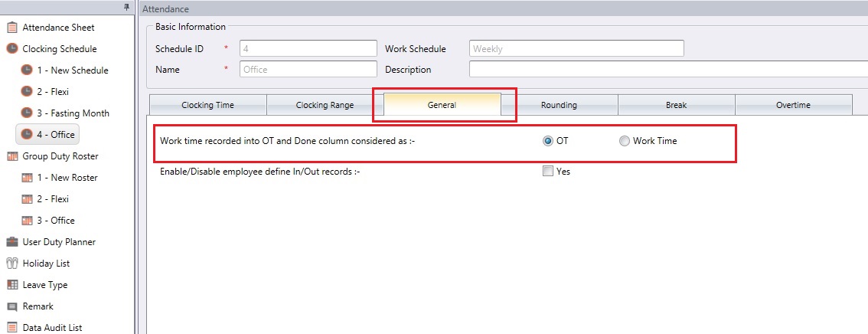Open the 3 - Office duty roster

pos(56,221)
